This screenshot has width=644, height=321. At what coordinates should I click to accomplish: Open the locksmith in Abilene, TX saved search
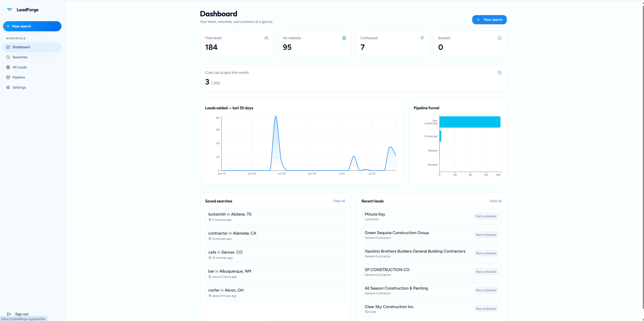(275, 217)
